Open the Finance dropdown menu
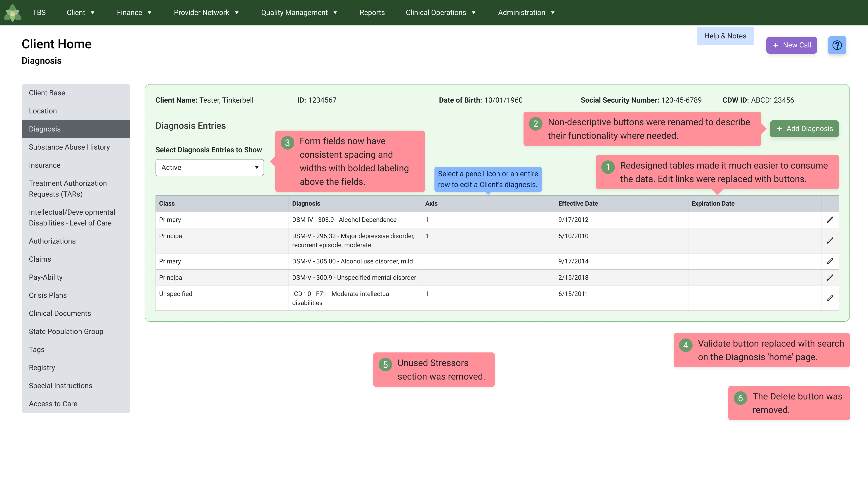The width and height of the screenshot is (868, 488). 134,12
